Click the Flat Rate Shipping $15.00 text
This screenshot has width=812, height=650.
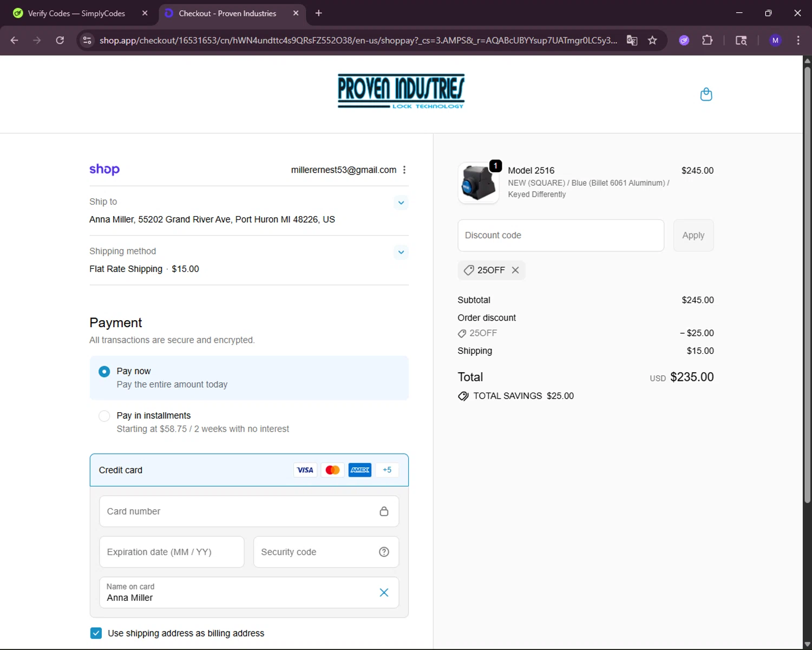144,269
